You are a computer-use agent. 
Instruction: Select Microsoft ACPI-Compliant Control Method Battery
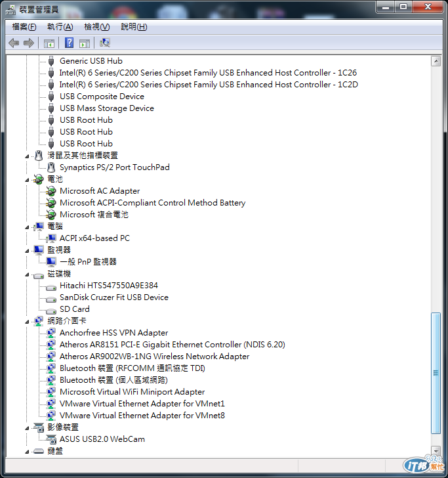tap(153, 203)
